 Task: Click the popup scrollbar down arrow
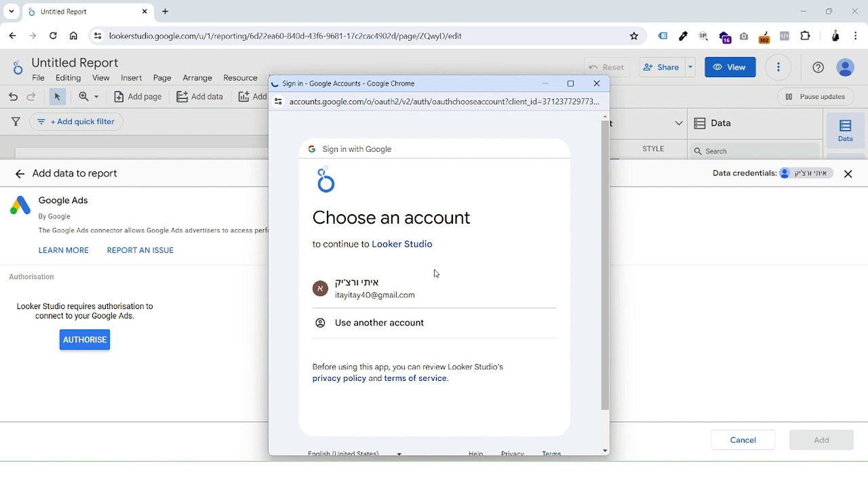[x=605, y=451]
